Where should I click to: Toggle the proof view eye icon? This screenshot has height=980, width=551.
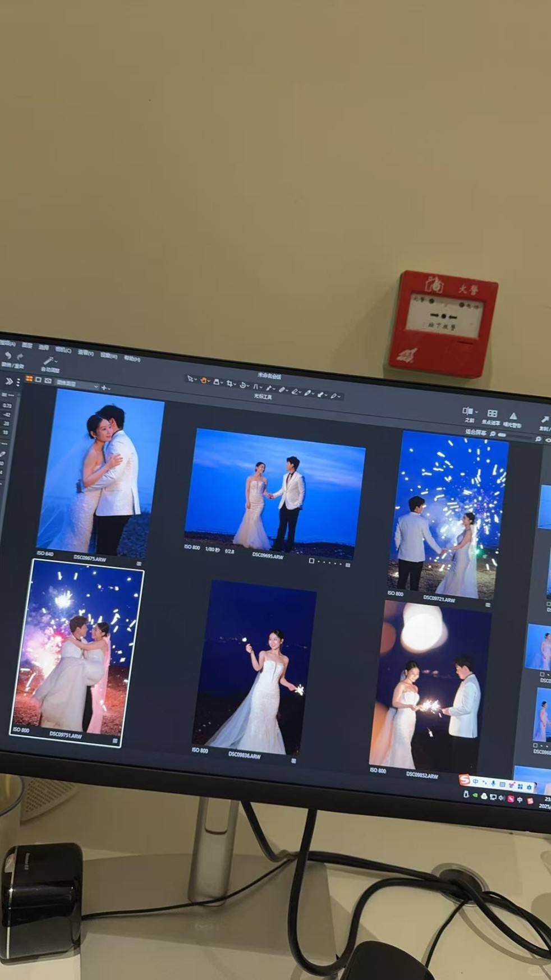coord(48,380)
